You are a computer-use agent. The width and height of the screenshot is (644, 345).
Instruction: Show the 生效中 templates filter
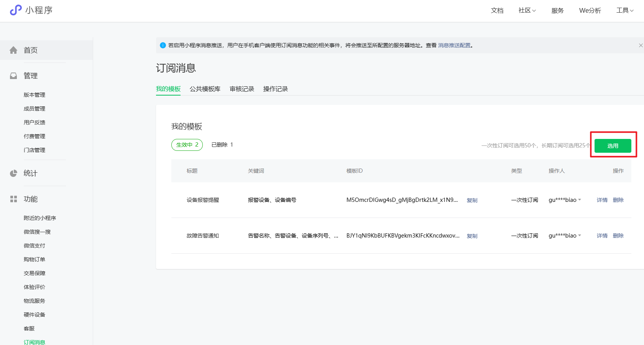tap(187, 145)
